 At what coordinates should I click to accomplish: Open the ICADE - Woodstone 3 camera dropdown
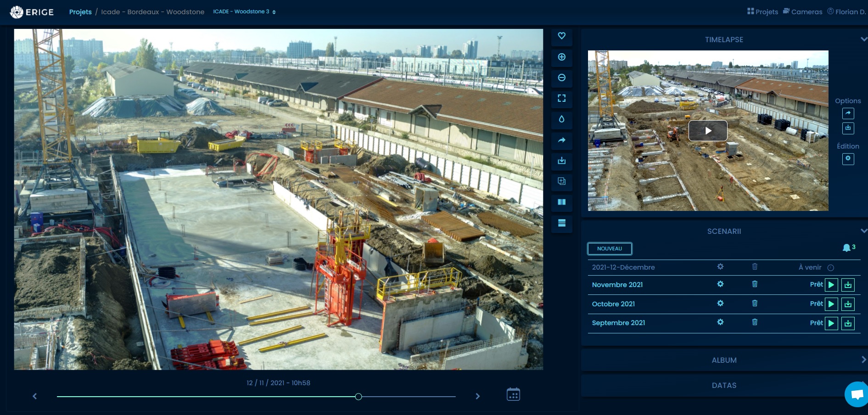tap(244, 11)
